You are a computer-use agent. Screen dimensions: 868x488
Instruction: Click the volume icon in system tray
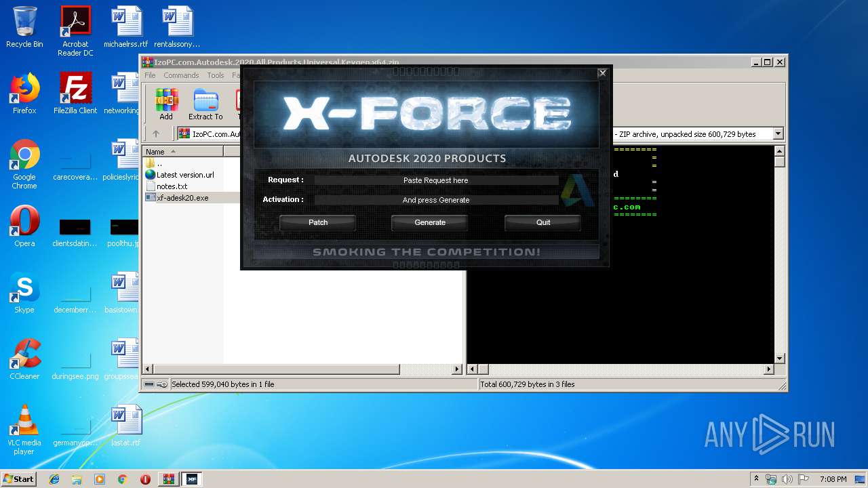[787, 479]
